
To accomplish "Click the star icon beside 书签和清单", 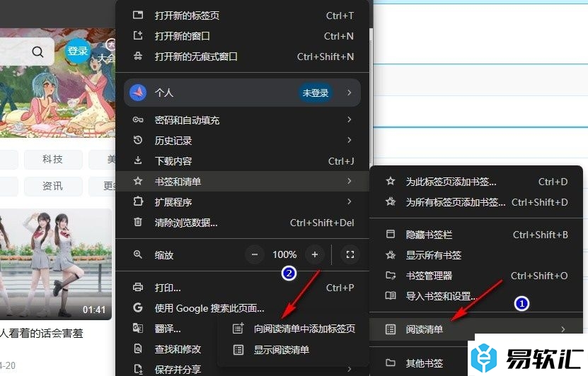I will (x=138, y=181).
